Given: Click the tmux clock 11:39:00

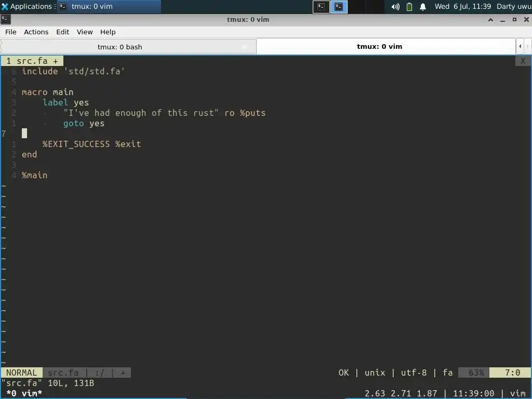Looking at the screenshot, I should click(x=473, y=394).
